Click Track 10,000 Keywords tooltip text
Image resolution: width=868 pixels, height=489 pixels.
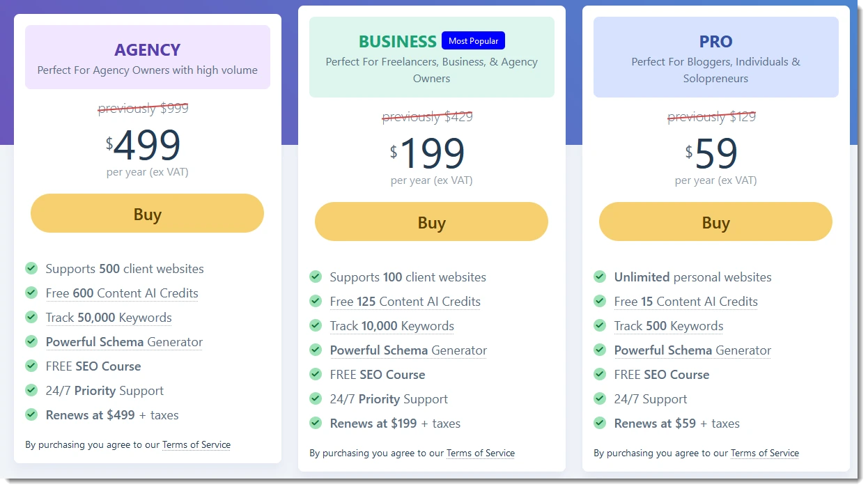tap(392, 326)
